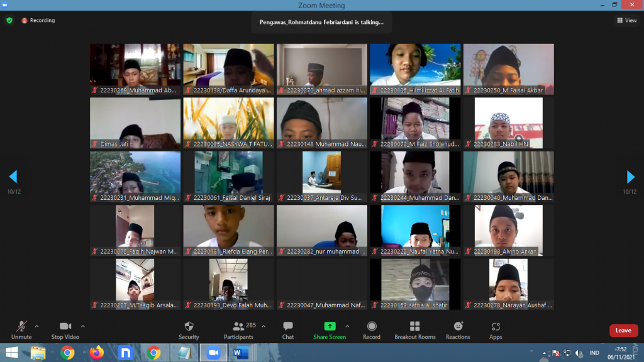
Task: Open Zoom Apps
Action: [x=496, y=329]
